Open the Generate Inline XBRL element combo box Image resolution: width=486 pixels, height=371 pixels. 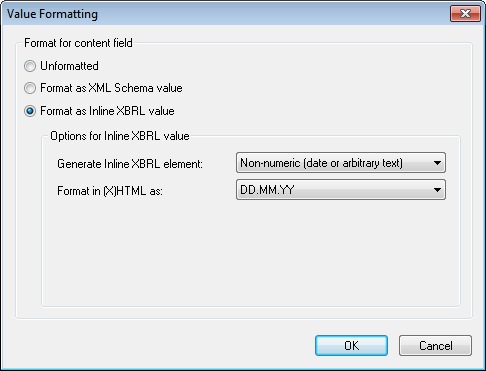pyautogui.click(x=341, y=163)
